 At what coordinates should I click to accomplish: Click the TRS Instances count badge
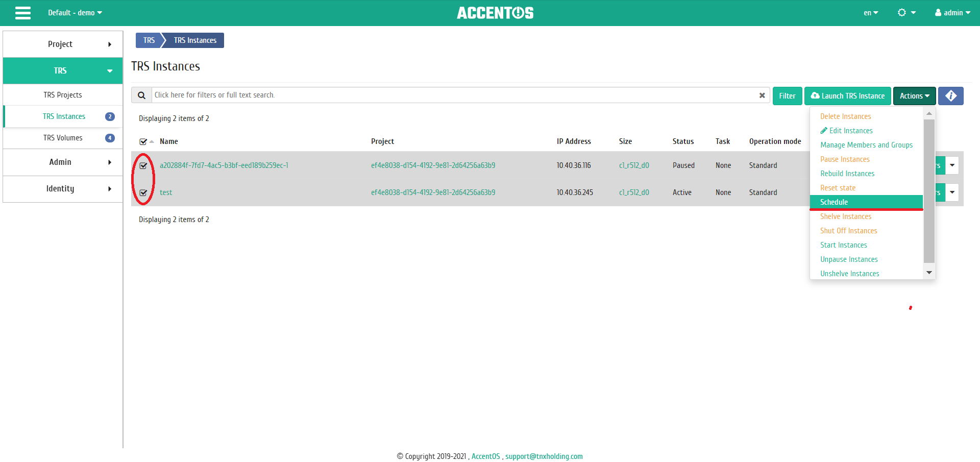click(110, 116)
